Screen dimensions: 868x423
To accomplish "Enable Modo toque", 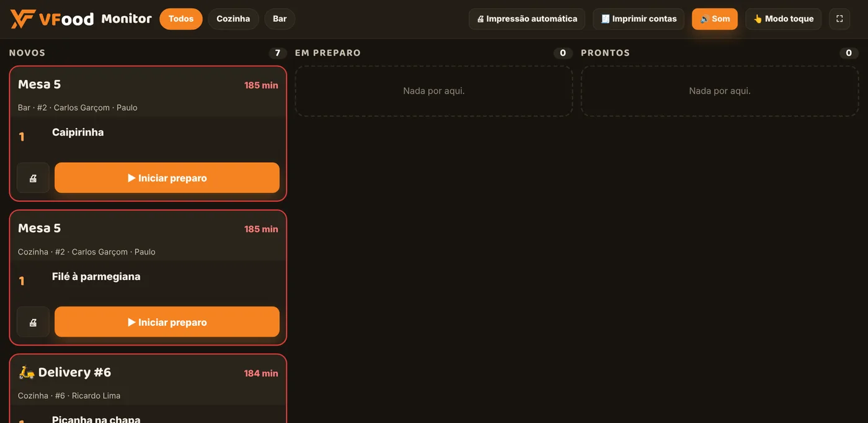I will pyautogui.click(x=783, y=19).
